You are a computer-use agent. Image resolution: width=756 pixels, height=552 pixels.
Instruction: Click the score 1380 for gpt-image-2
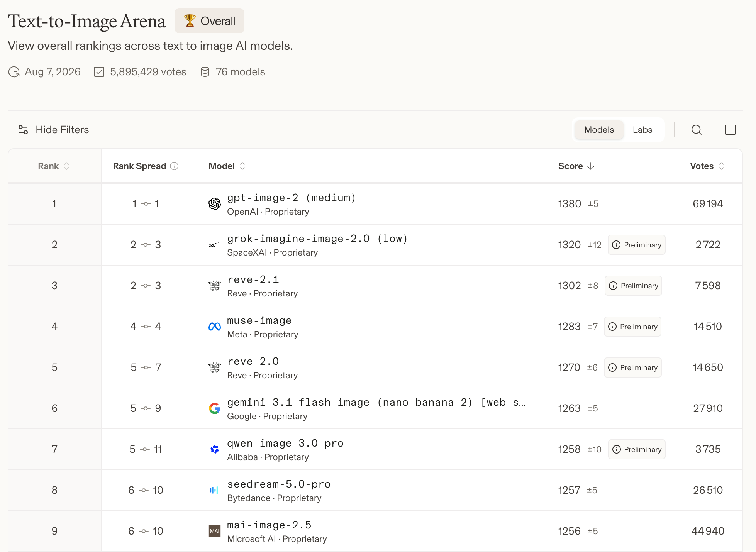[570, 204]
